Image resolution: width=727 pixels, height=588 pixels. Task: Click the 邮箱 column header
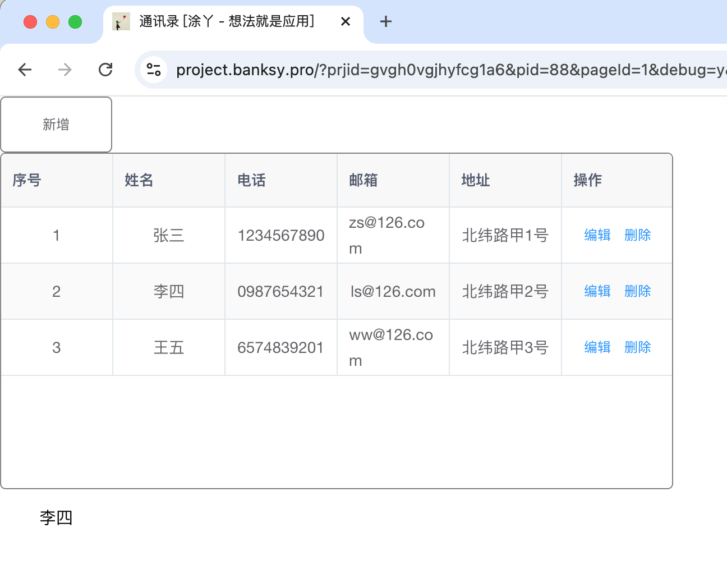393,180
